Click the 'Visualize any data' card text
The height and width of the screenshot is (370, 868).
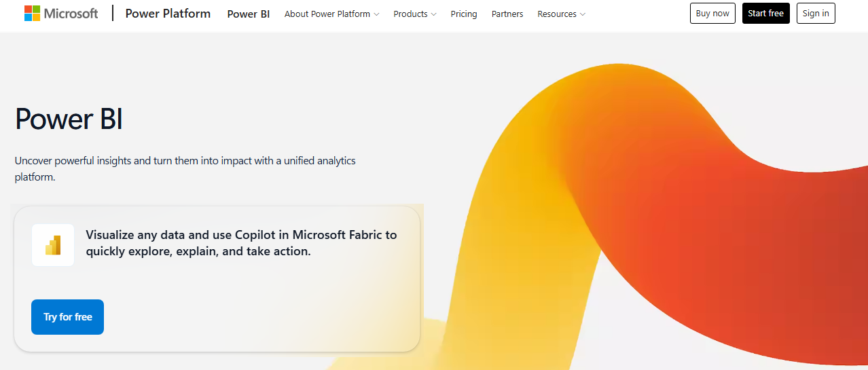[241, 243]
